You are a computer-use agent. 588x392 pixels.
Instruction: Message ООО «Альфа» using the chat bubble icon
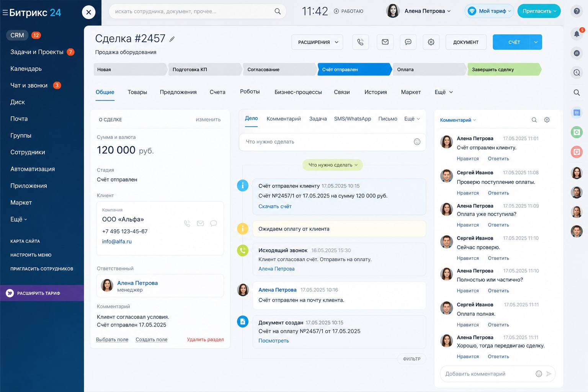coord(214,223)
